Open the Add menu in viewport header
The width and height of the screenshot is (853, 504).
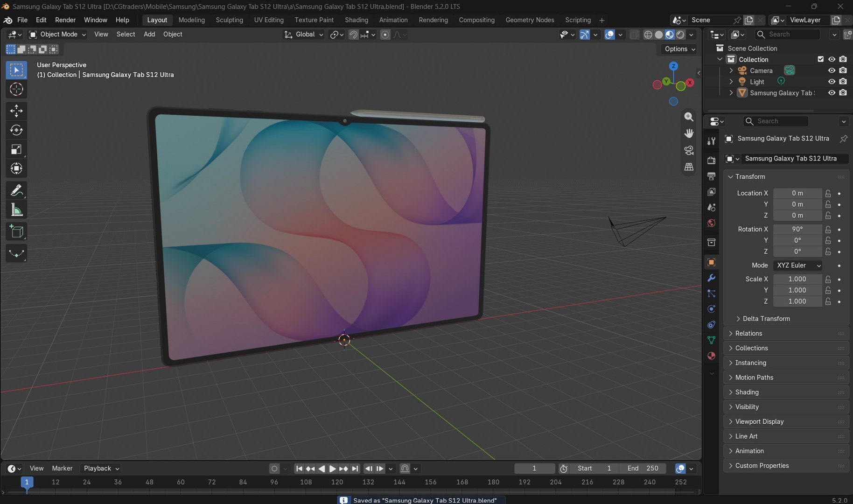click(x=149, y=35)
